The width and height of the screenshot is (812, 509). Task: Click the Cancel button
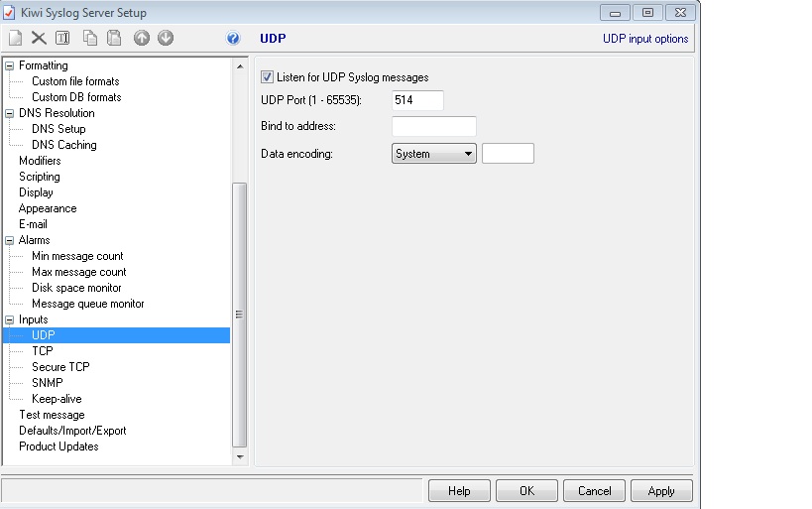pyautogui.click(x=594, y=491)
